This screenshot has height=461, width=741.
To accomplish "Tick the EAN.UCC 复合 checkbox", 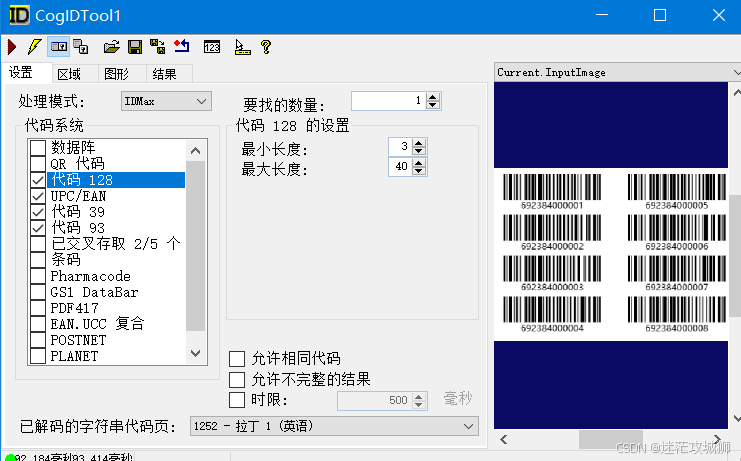I will point(38,324).
